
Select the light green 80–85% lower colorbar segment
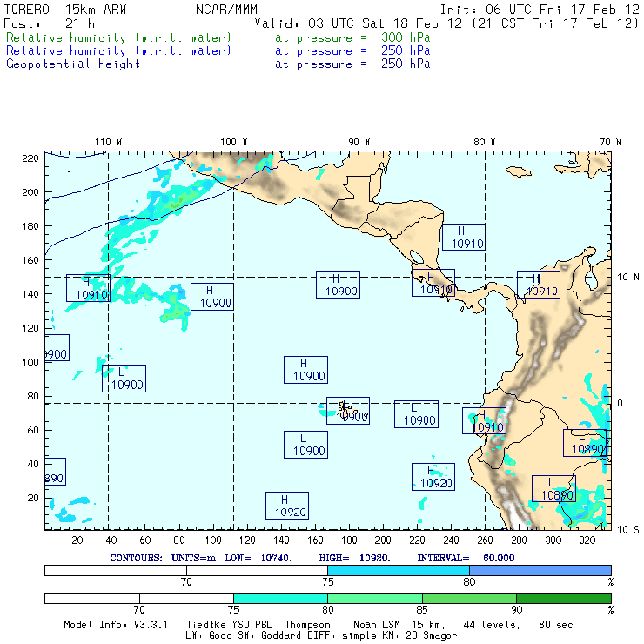pos(375,598)
